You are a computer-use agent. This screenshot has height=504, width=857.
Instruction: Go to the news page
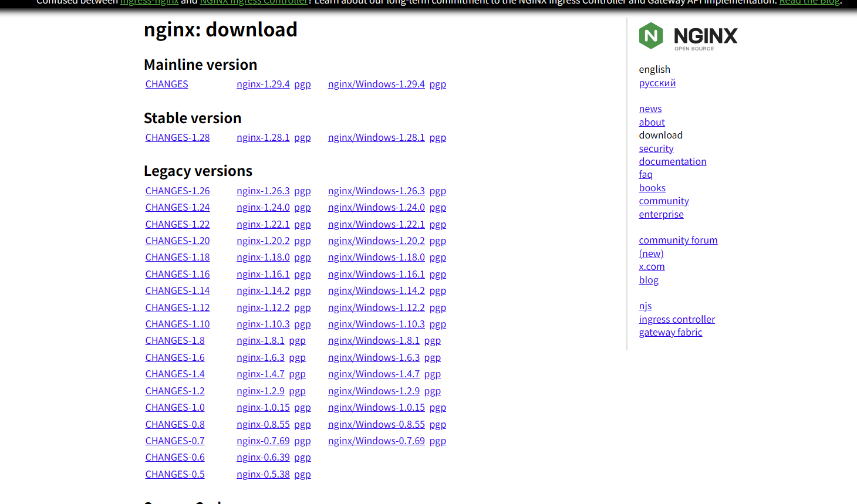(650, 109)
